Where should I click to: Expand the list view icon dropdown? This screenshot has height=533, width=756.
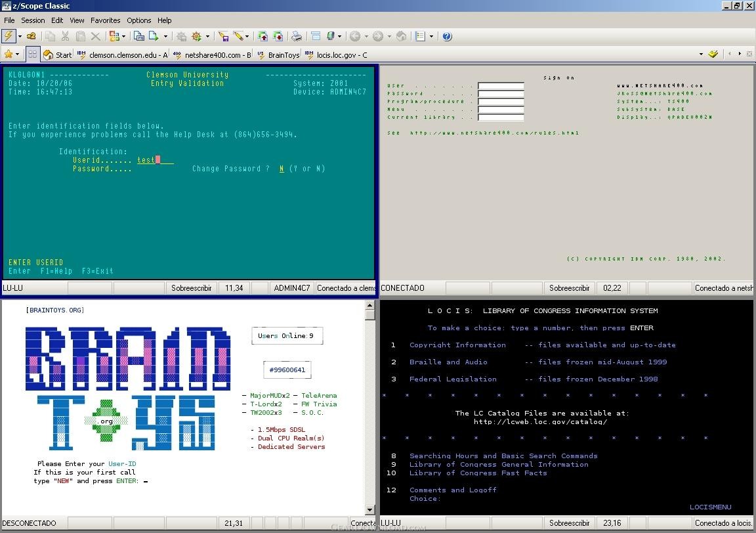pyautogui.click(x=432, y=36)
